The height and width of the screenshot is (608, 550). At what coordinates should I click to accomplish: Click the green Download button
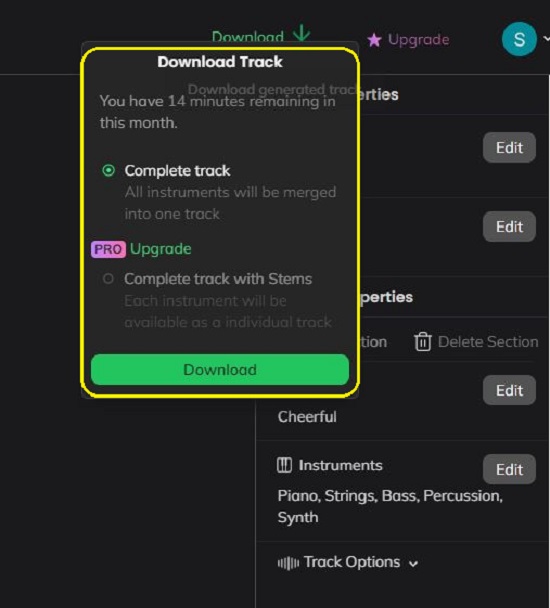tap(220, 370)
